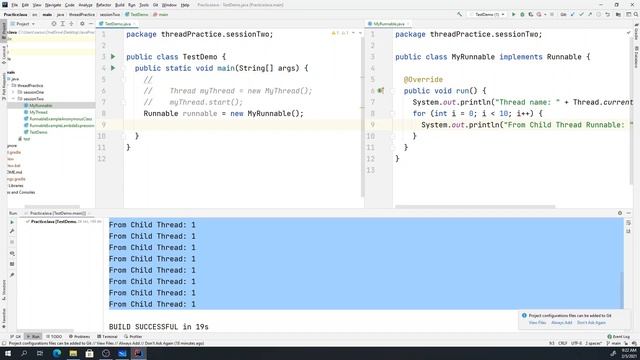Roll back changes with the undo arrow
The height and width of the screenshot is (360, 640).
[608, 14]
